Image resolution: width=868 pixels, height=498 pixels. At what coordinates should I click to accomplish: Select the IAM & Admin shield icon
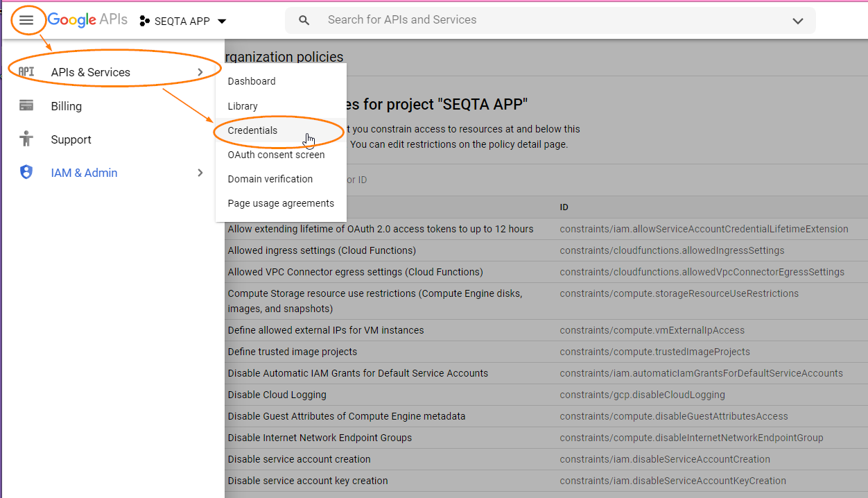pyautogui.click(x=26, y=172)
